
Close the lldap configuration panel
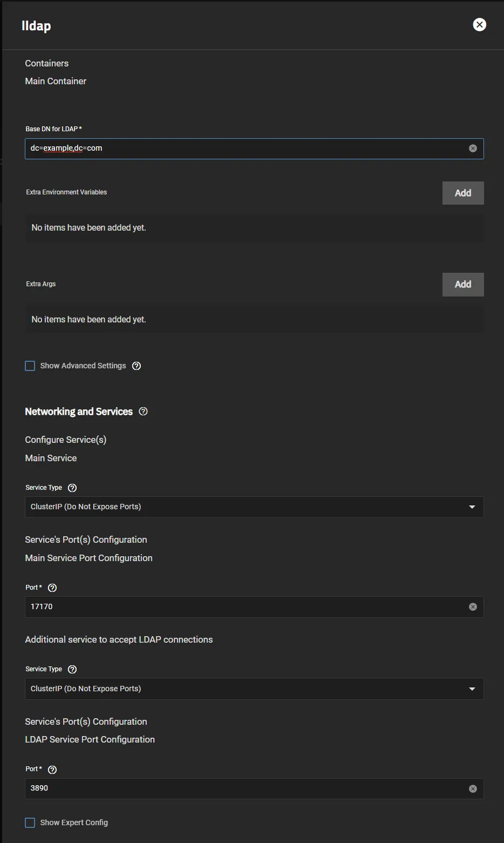tap(479, 25)
